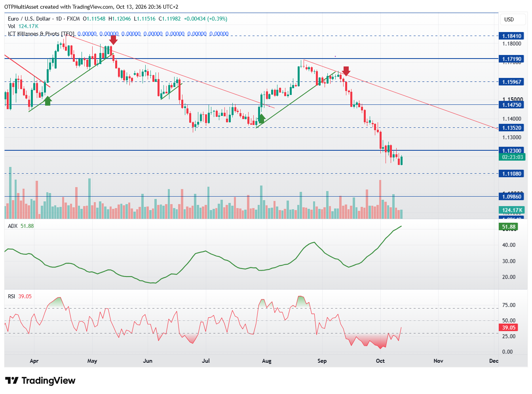The height and width of the screenshot is (394, 532).
Task: Click the 1.17190 price level label
Action: [x=512, y=59]
